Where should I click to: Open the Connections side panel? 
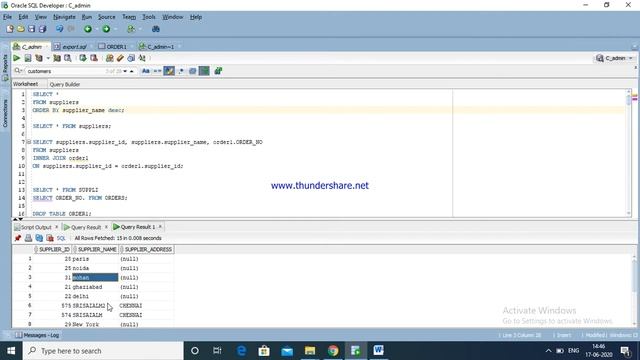(x=5, y=113)
